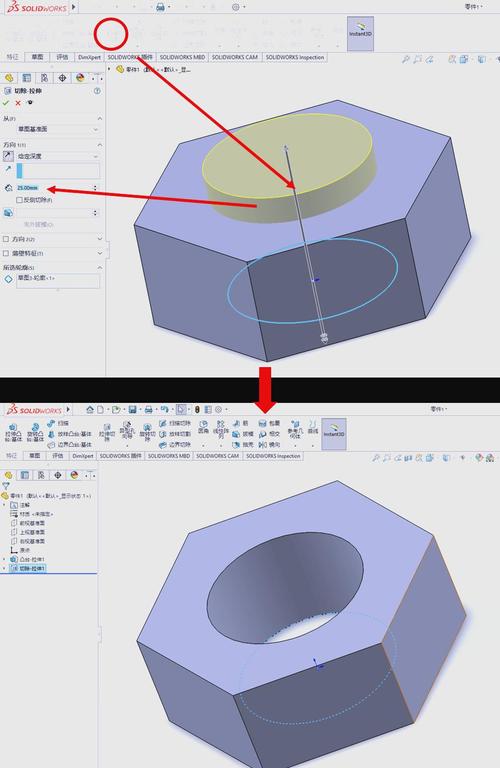Select the DimXpert tab in upper window
The height and width of the screenshot is (768, 500).
click(x=89, y=57)
